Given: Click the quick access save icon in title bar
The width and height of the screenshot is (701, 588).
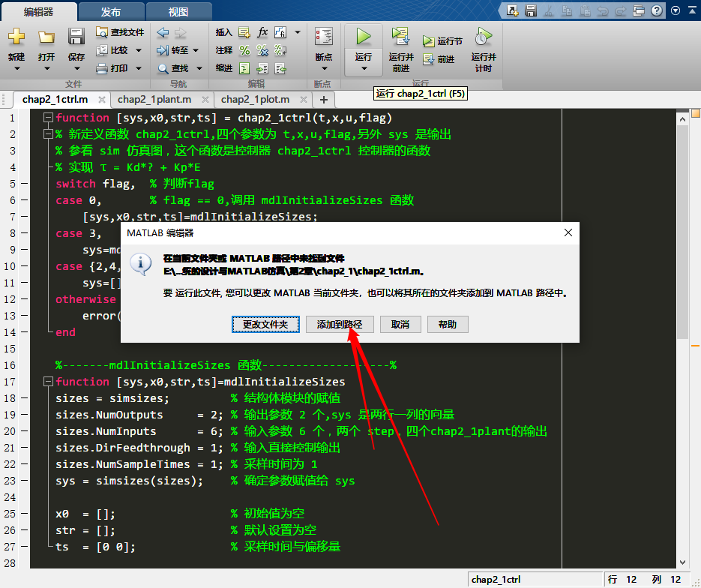Looking at the screenshot, I should [531, 10].
